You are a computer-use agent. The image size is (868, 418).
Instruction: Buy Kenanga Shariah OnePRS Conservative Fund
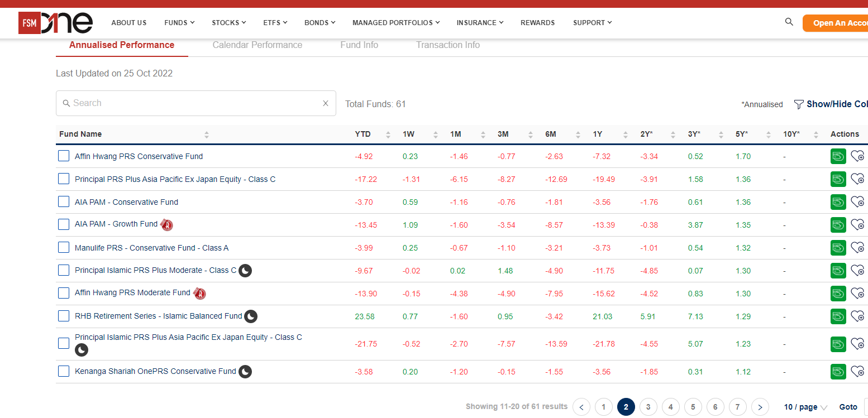click(x=838, y=372)
